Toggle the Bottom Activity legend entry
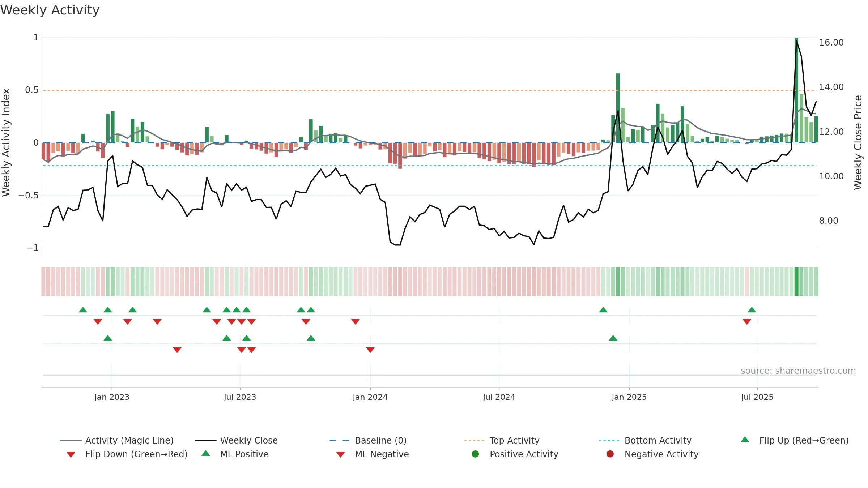This screenshot has width=868, height=488. click(645, 440)
